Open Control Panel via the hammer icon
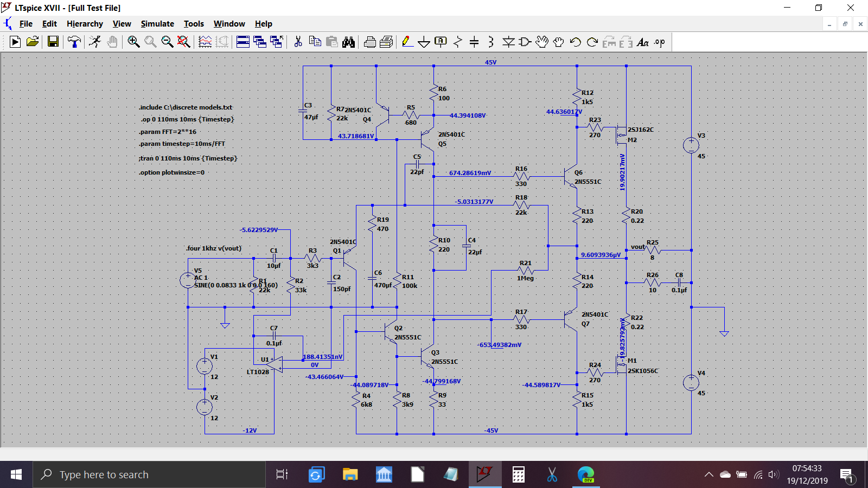The image size is (868, 488). click(x=74, y=42)
